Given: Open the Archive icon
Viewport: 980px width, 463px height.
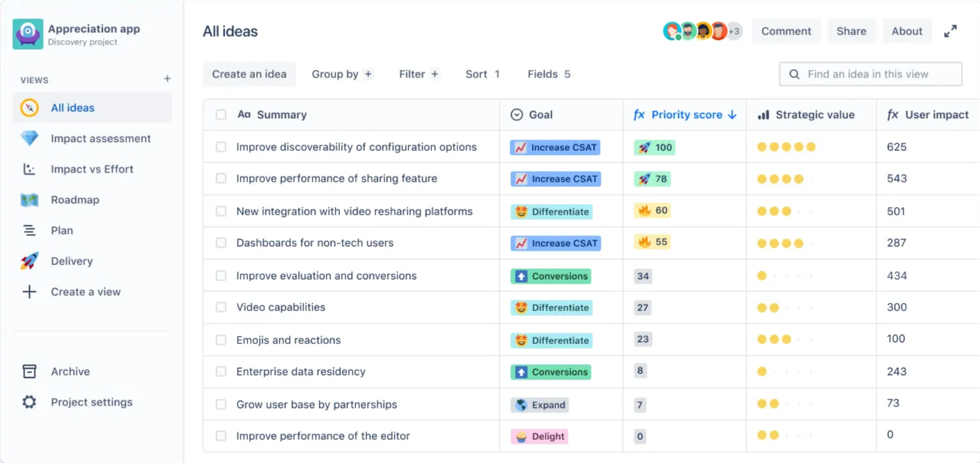Looking at the screenshot, I should tap(28, 371).
